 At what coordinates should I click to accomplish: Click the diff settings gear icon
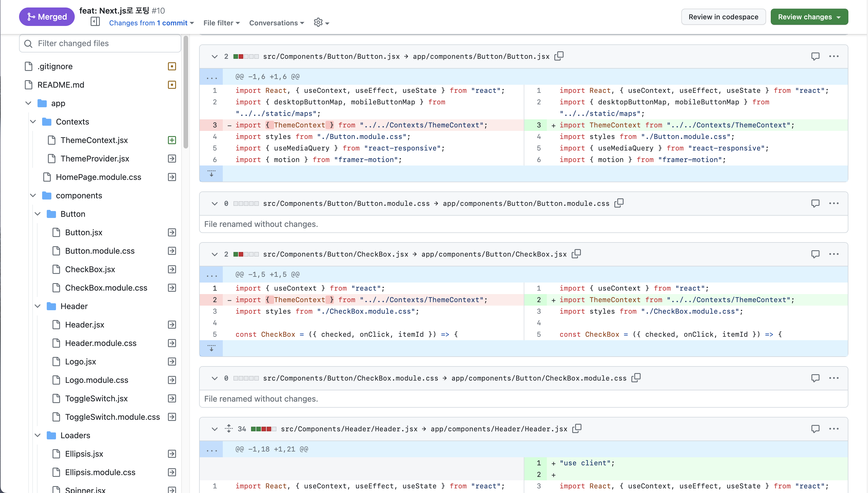[321, 23]
